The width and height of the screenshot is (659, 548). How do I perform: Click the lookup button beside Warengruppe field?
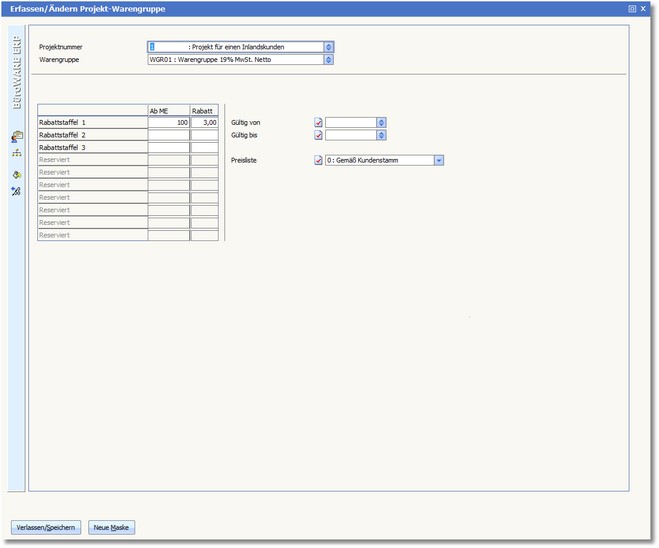329,59
